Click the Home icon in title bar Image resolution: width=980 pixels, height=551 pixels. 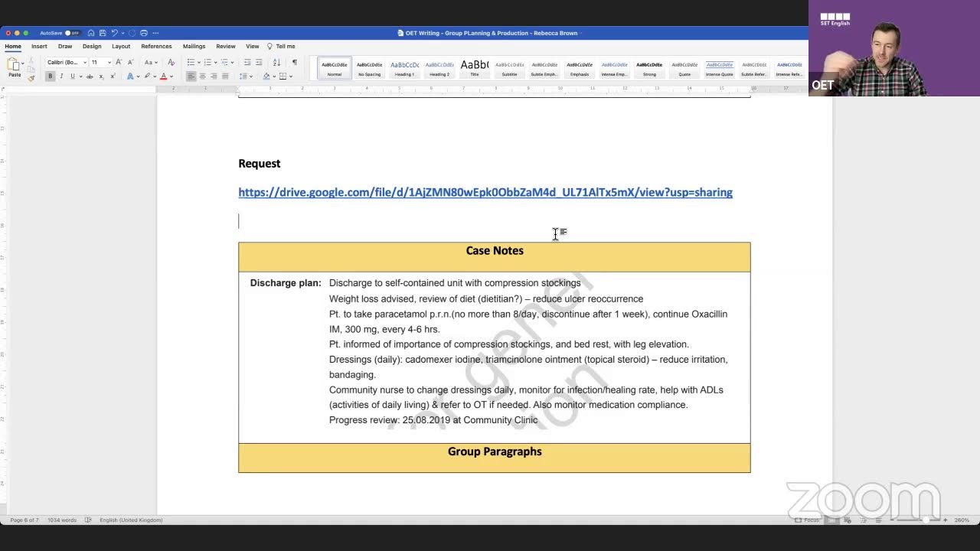pos(91,33)
